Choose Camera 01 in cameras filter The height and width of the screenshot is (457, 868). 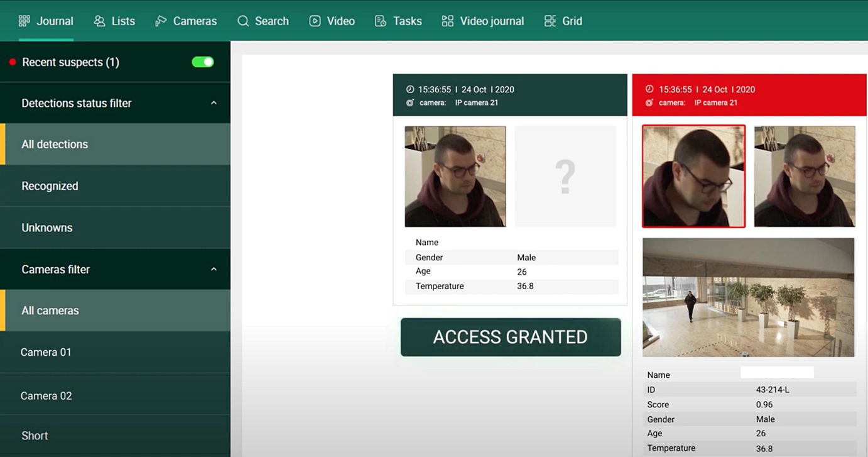click(115, 352)
